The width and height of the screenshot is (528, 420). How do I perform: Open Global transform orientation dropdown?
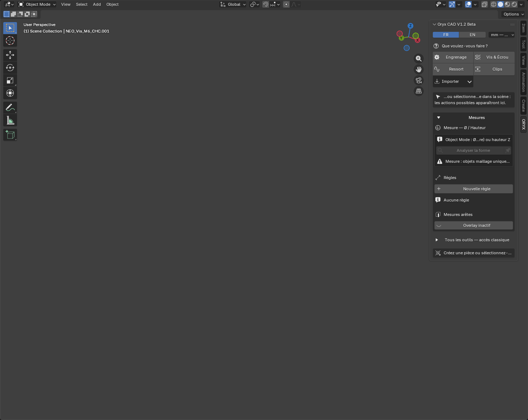coord(233,4)
